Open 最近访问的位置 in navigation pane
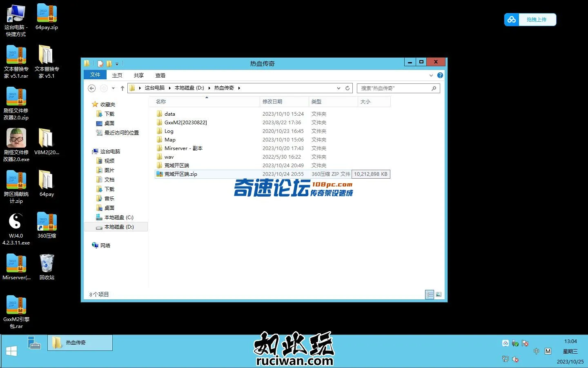The width and height of the screenshot is (588, 368). point(118,133)
